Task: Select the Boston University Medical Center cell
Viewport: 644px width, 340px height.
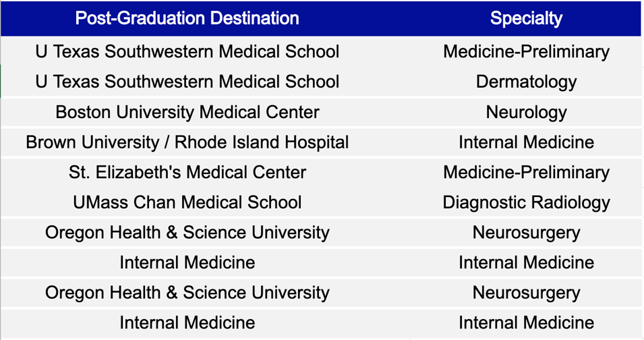Action: click(187, 112)
